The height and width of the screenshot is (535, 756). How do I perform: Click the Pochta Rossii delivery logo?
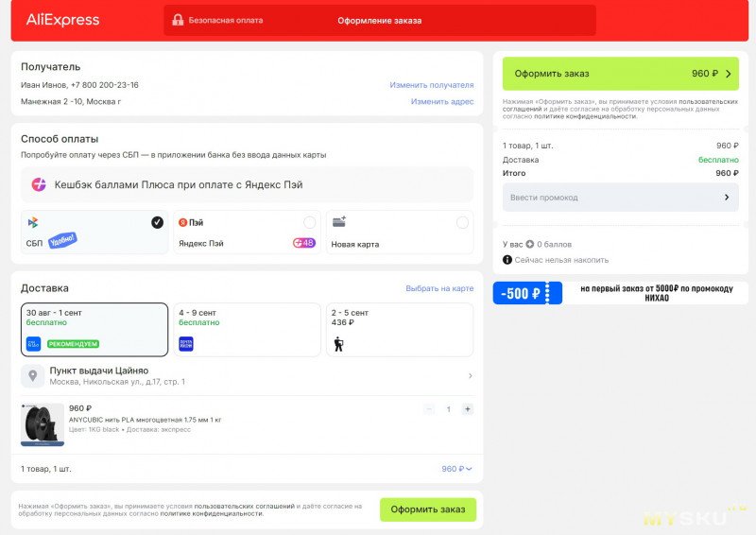click(x=186, y=344)
